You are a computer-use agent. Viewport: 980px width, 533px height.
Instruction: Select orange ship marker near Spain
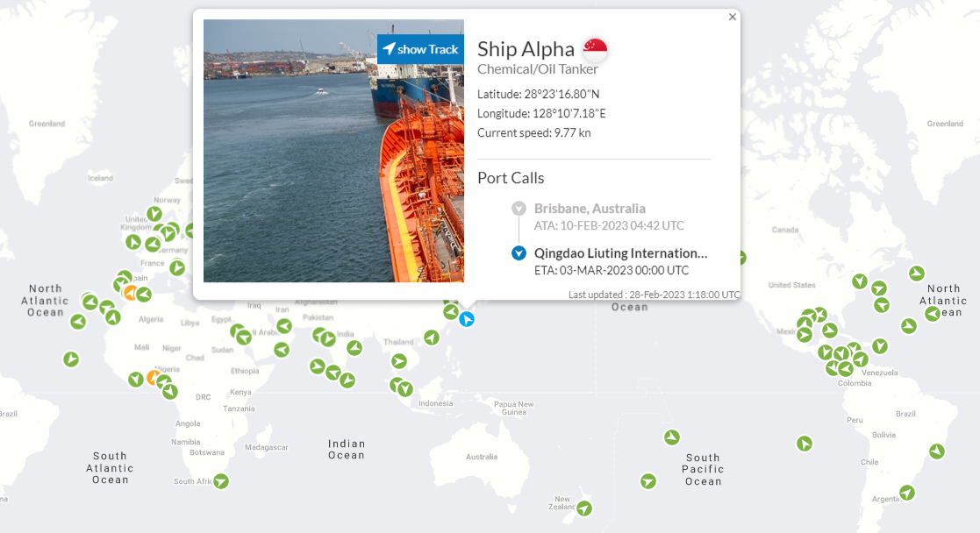click(x=131, y=292)
